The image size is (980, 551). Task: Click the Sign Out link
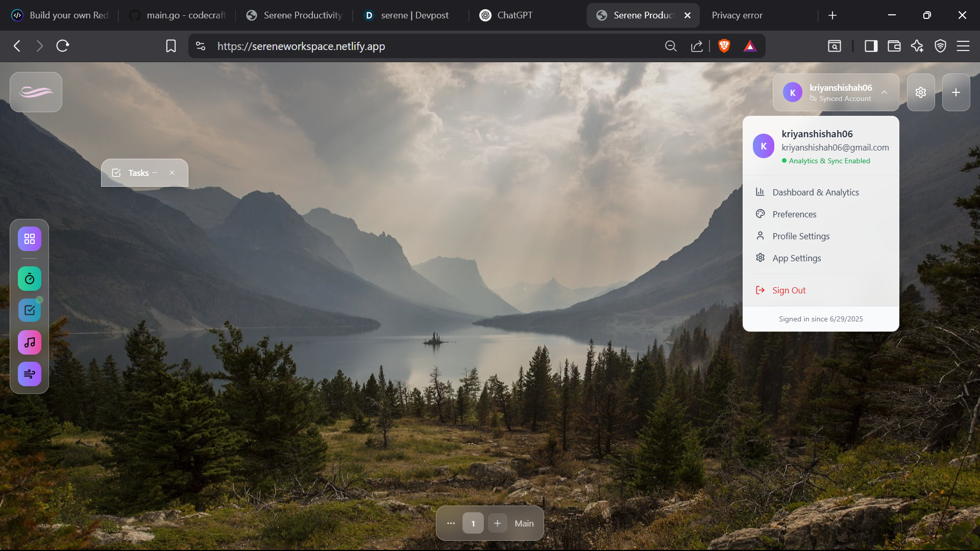pyautogui.click(x=789, y=290)
